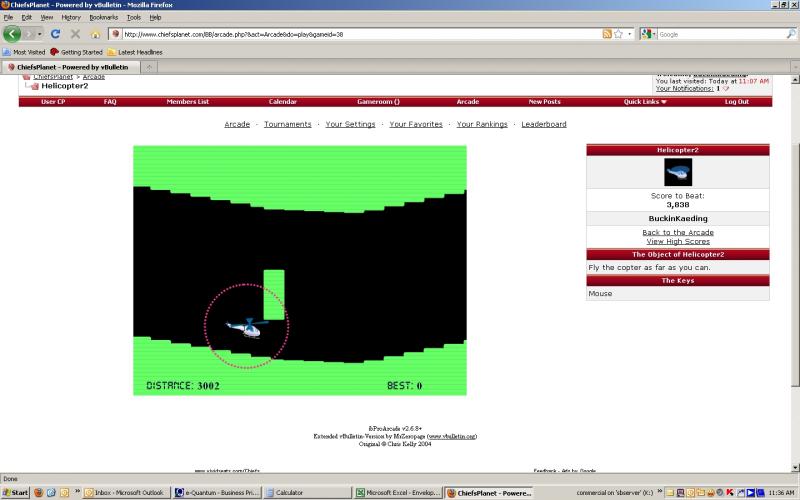This screenshot has width=800, height=500.
Task: Open Your Settings link
Action: tap(351, 124)
